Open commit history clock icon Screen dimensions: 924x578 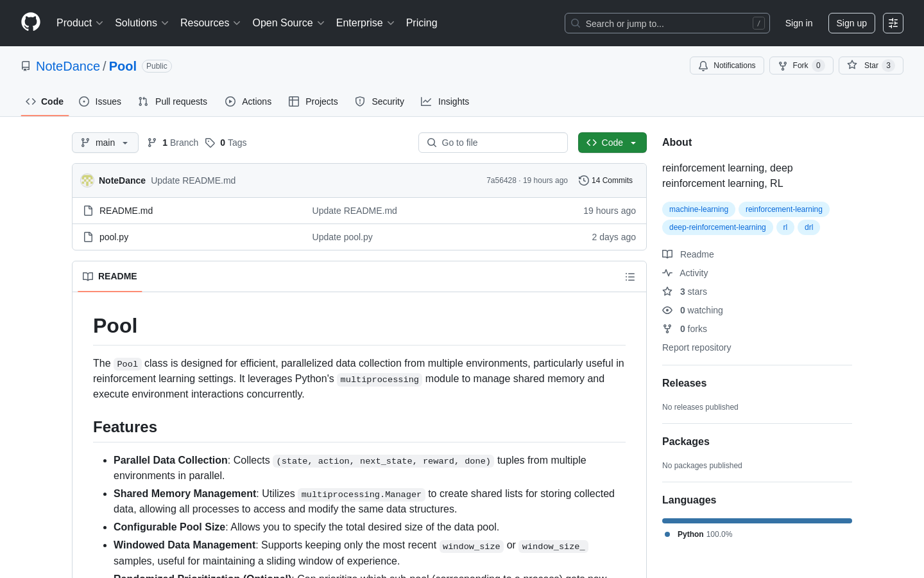583,180
